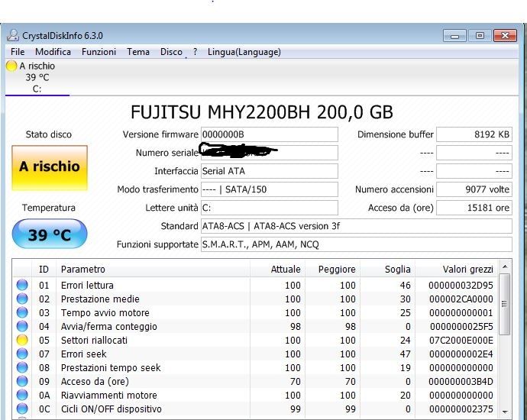Image resolution: width=527 pixels, height=420 pixels.
Task: Click the status dot for Acceso da (ore) row
Action: click(22, 381)
